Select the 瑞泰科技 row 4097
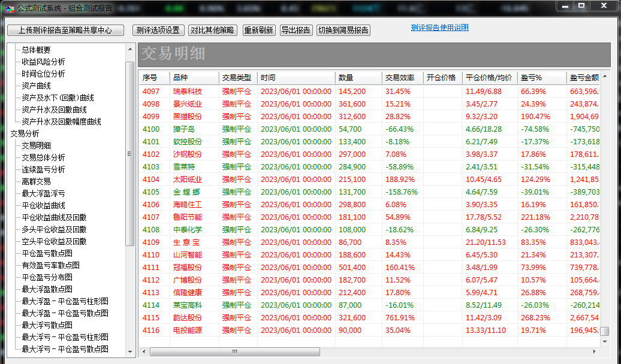 point(369,92)
